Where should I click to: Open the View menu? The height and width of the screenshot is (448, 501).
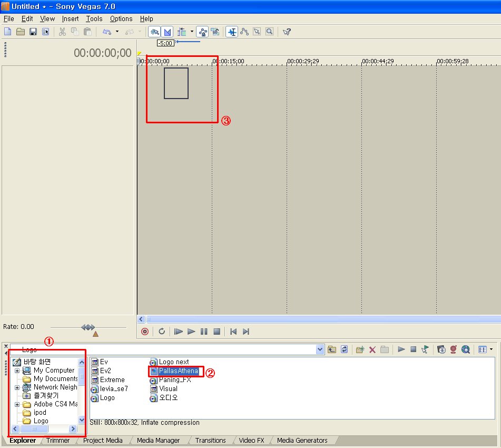(47, 19)
